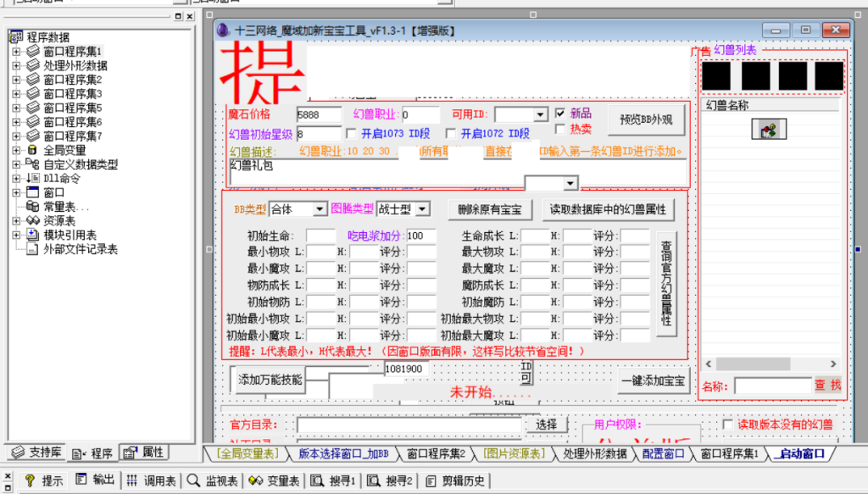868x494 pixels.
Task: Click 读取数据库中的幻兽属性 button
Action: click(608, 209)
